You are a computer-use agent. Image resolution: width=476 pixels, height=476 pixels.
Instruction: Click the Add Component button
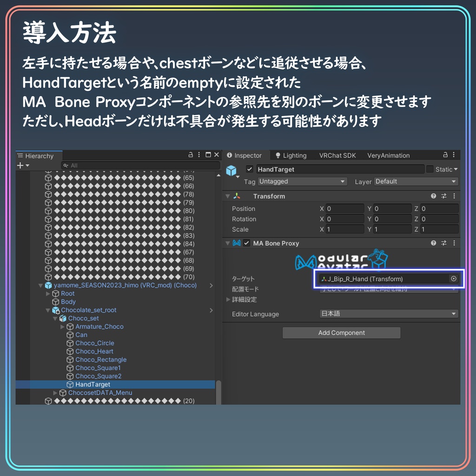point(341,333)
